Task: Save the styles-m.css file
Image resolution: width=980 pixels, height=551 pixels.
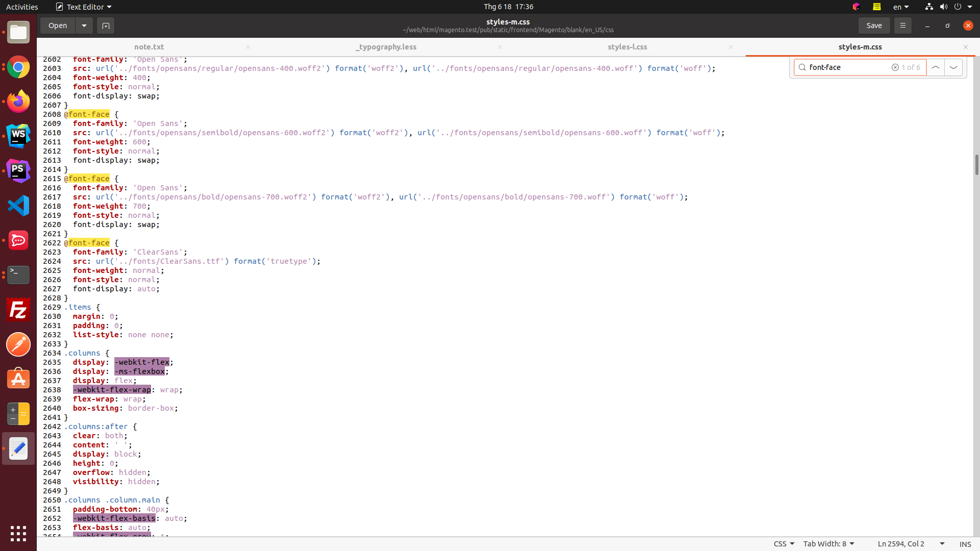Action: coord(874,26)
